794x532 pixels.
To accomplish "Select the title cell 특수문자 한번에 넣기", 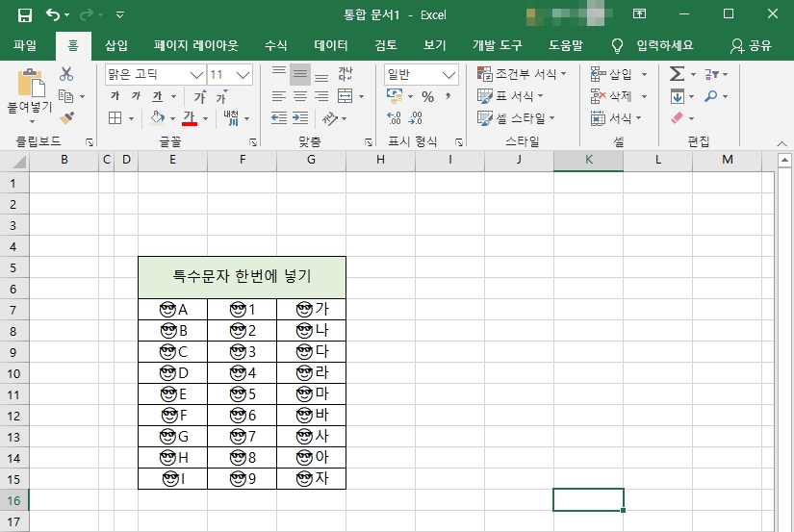I will pyautogui.click(x=242, y=277).
